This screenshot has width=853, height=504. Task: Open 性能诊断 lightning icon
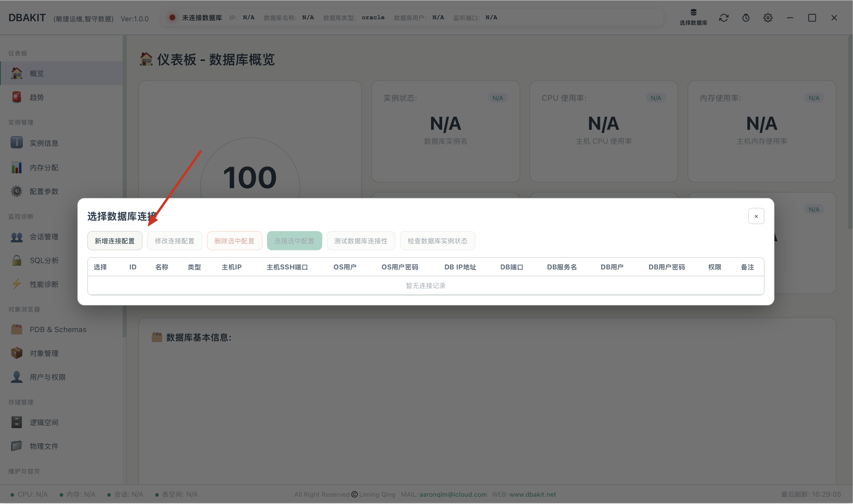[16, 284]
